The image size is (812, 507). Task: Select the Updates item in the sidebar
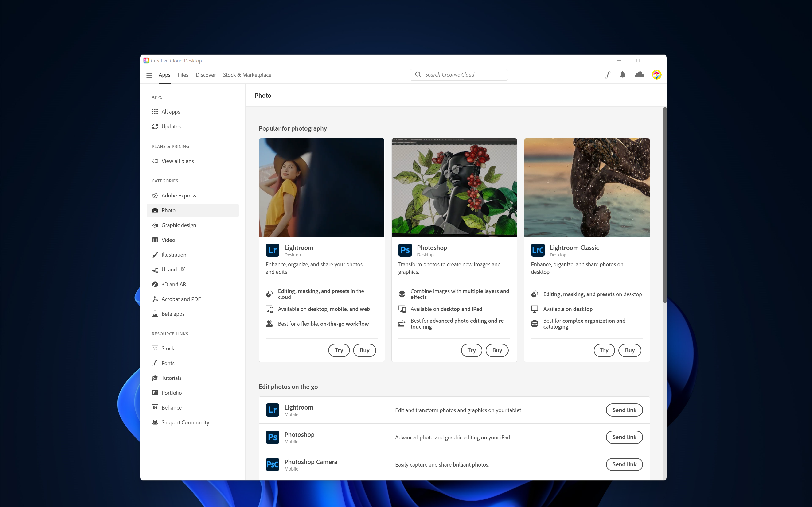tap(171, 126)
